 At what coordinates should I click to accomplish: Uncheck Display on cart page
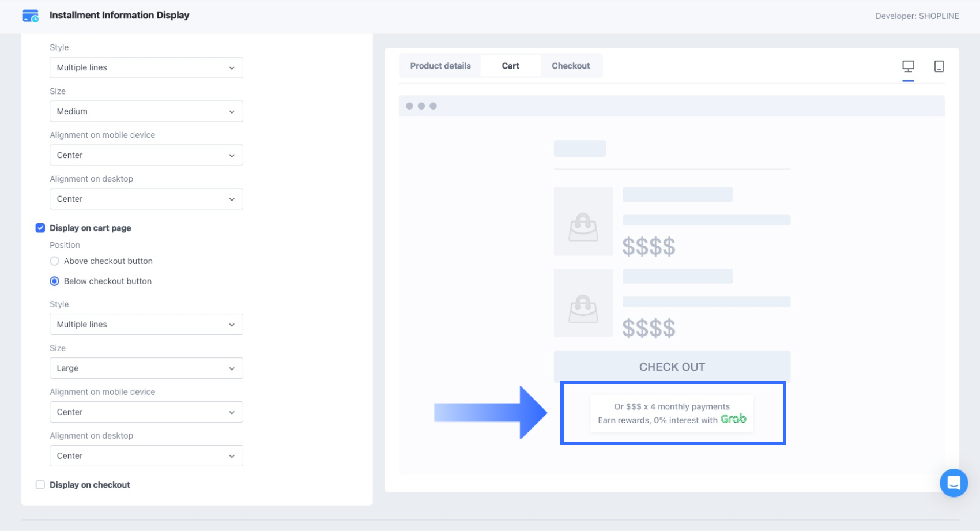click(40, 228)
